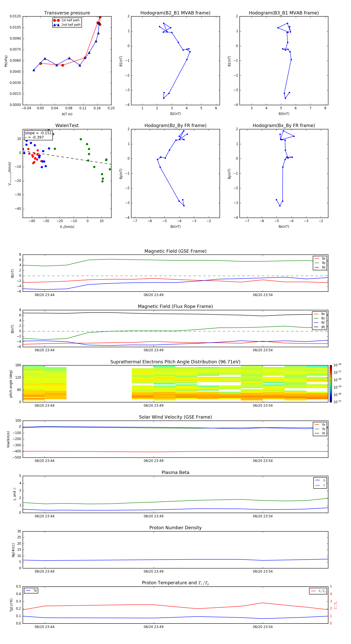351x644 pixels.
Task: Click the black |B| line in flux rope plot
Action: [x=175, y=314]
